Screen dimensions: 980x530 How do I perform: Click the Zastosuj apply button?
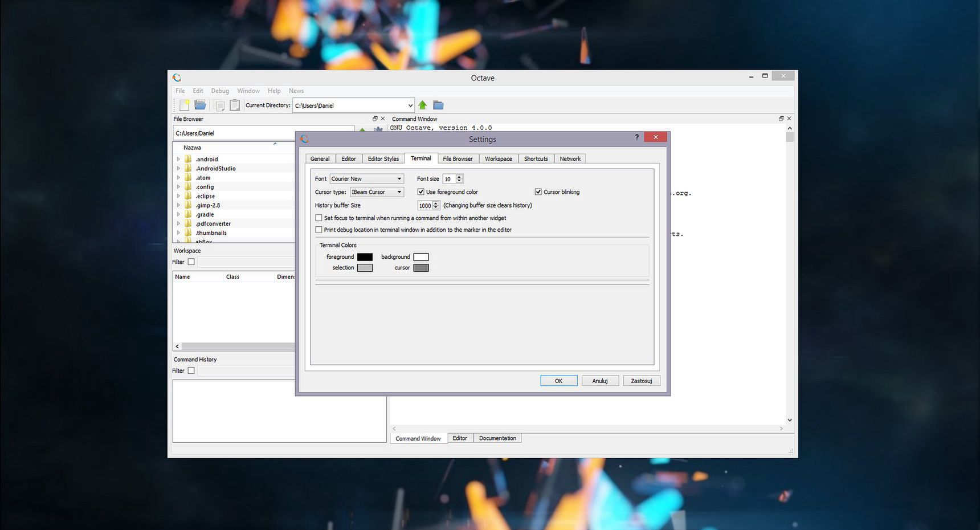click(x=642, y=381)
